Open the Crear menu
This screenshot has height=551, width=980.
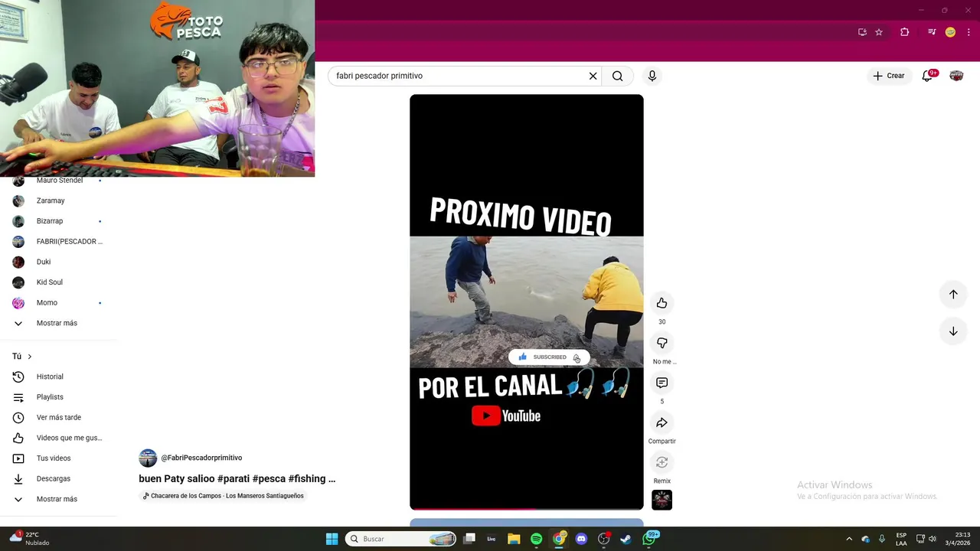tap(888, 76)
